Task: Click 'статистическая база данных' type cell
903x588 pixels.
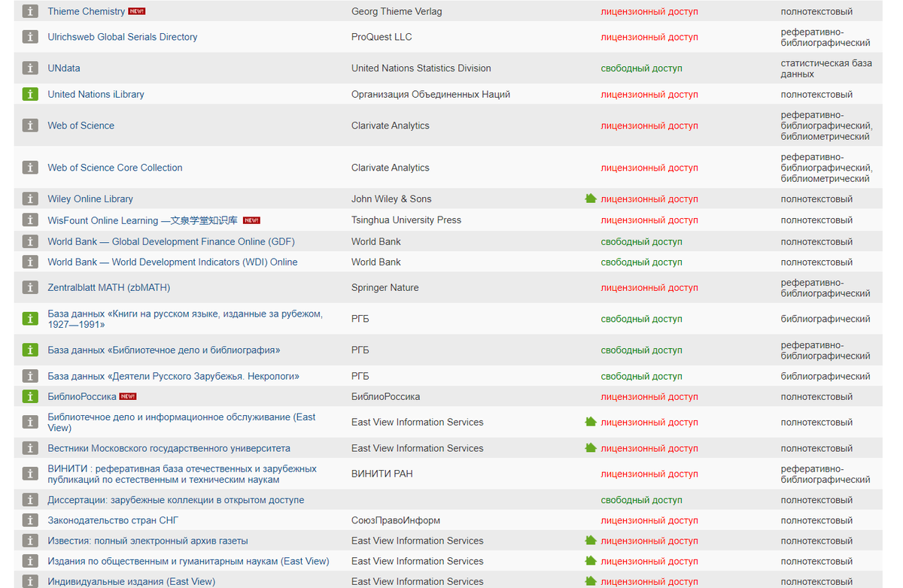Action: coord(826,68)
